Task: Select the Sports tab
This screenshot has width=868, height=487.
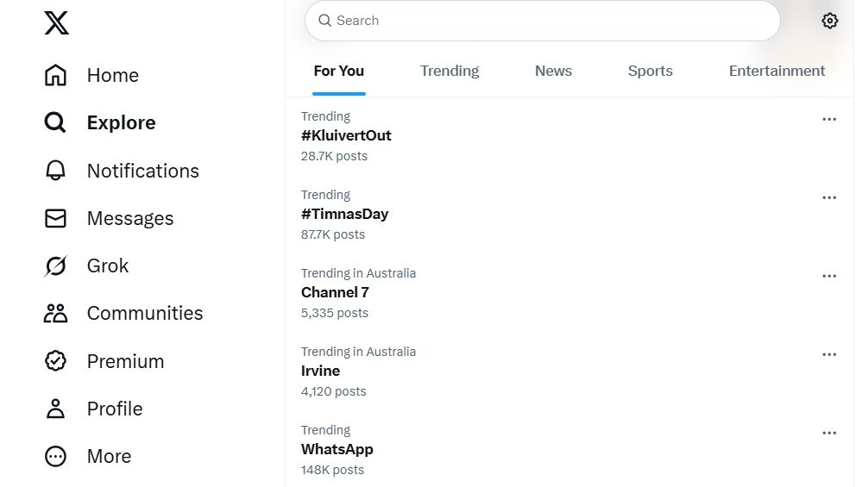Action: coord(650,72)
